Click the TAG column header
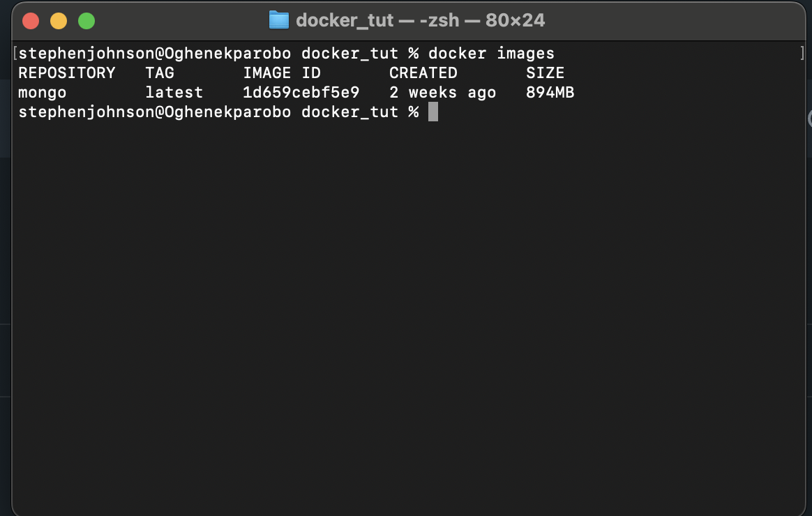This screenshot has height=516, width=812. [x=159, y=73]
